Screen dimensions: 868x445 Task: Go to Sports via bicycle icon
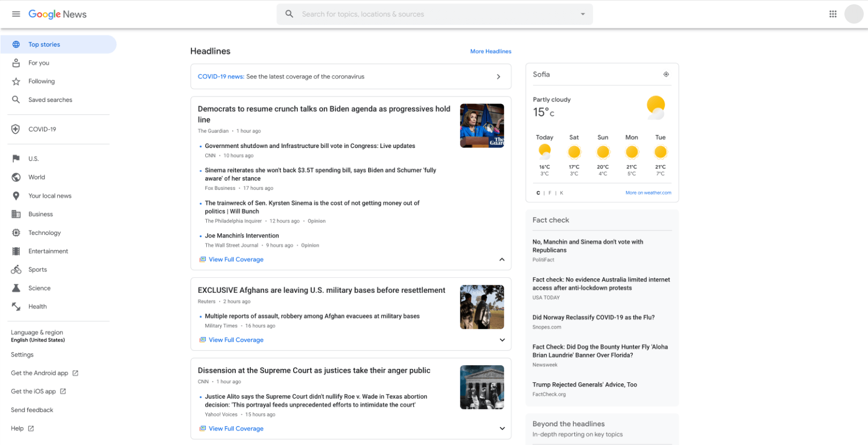16,270
